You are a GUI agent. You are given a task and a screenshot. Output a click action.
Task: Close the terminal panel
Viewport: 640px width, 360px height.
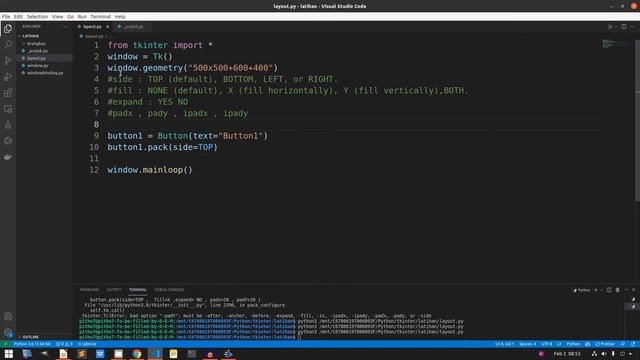pyautogui.click(x=634, y=290)
